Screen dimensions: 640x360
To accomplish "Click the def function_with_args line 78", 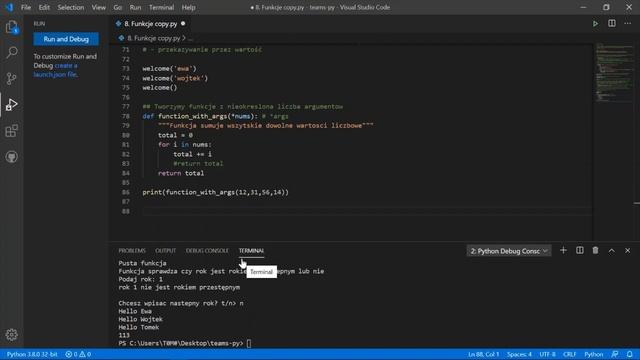I will [x=216, y=116].
